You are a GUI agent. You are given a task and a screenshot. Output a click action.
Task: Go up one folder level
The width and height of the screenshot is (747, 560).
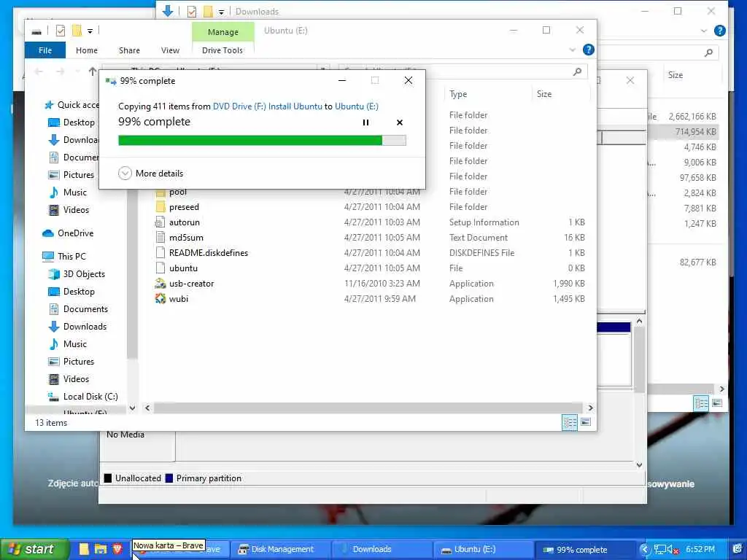(x=93, y=71)
